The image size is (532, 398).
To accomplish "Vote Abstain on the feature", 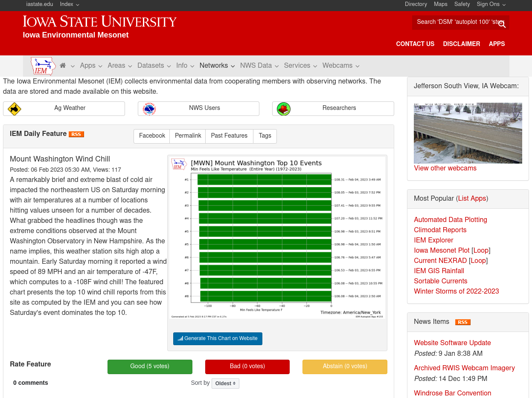I will point(345,367).
